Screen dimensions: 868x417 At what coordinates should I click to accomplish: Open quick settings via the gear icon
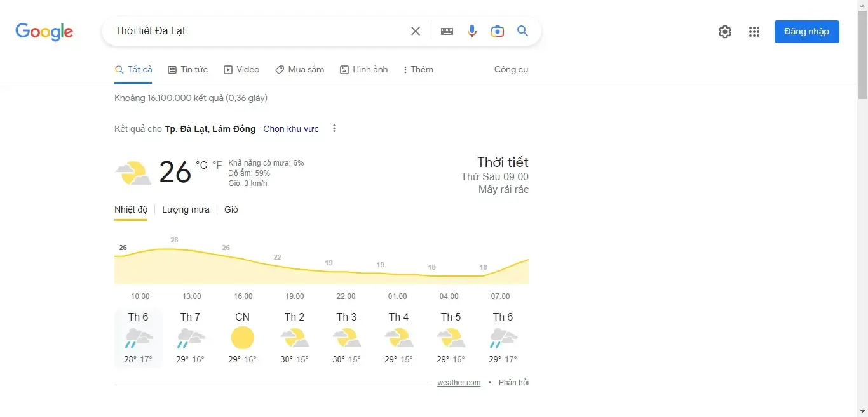coord(724,31)
